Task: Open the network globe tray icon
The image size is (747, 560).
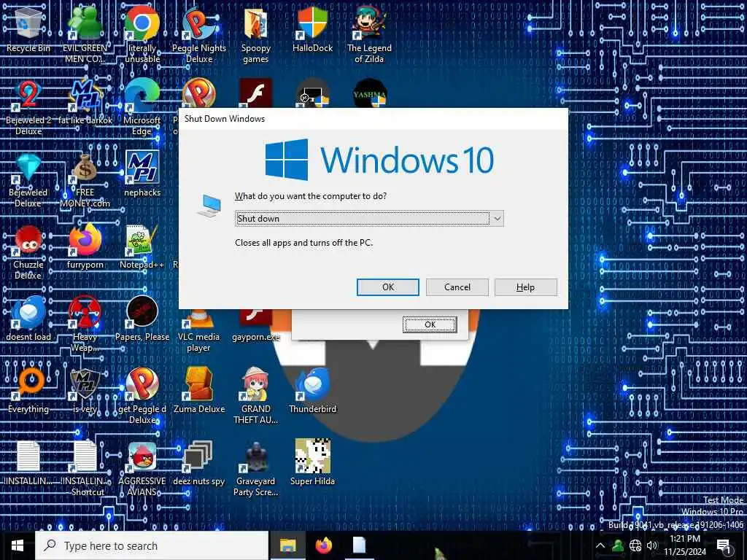Action: [635, 545]
